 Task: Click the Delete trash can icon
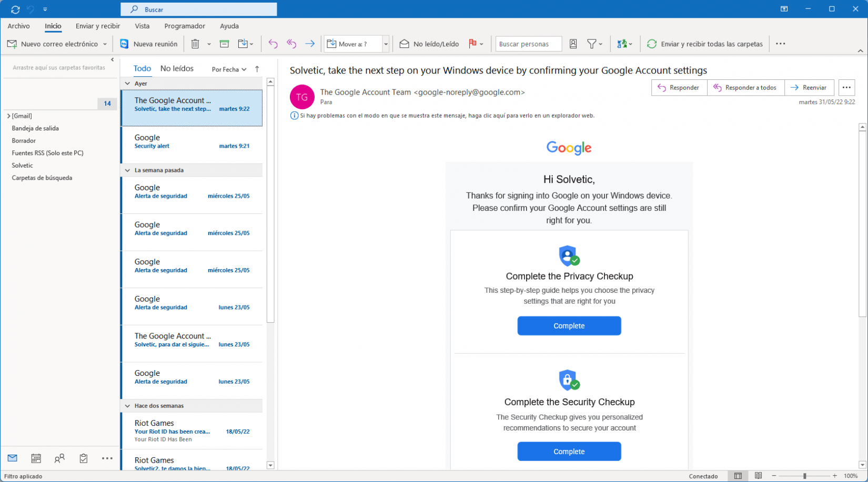pos(195,44)
